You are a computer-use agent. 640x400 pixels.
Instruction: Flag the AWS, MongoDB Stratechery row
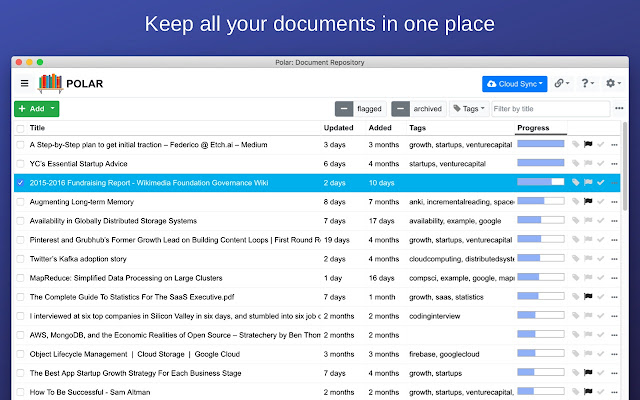pos(588,334)
